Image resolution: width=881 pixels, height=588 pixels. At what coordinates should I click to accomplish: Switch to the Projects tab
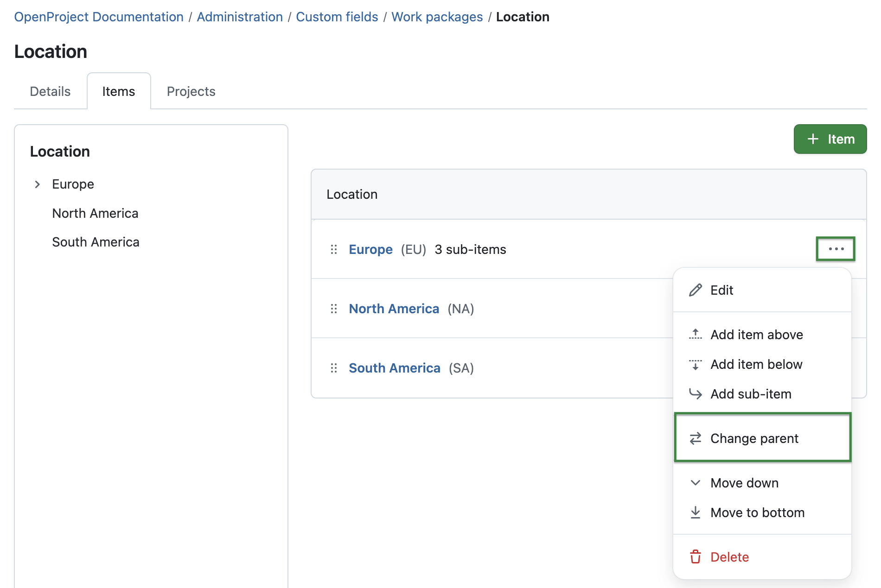point(191,91)
